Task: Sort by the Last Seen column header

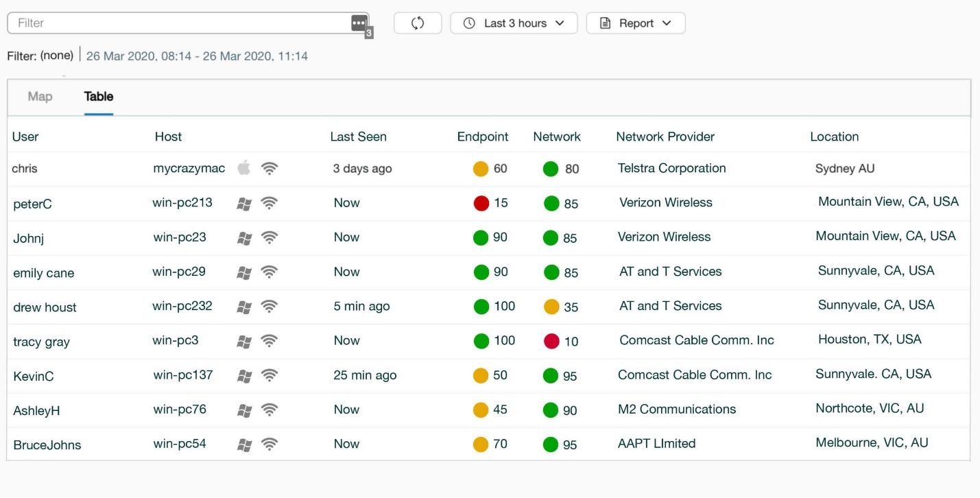Action: point(358,137)
